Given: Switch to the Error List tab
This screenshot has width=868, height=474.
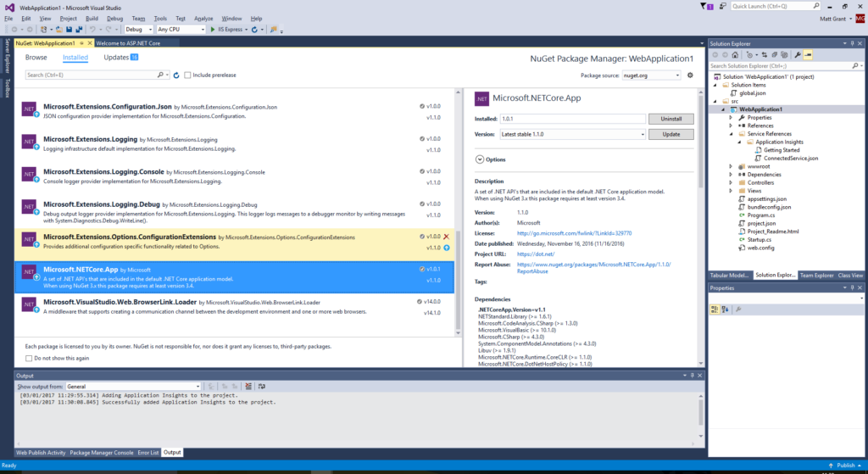Looking at the screenshot, I should pyautogui.click(x=147, y=453).
